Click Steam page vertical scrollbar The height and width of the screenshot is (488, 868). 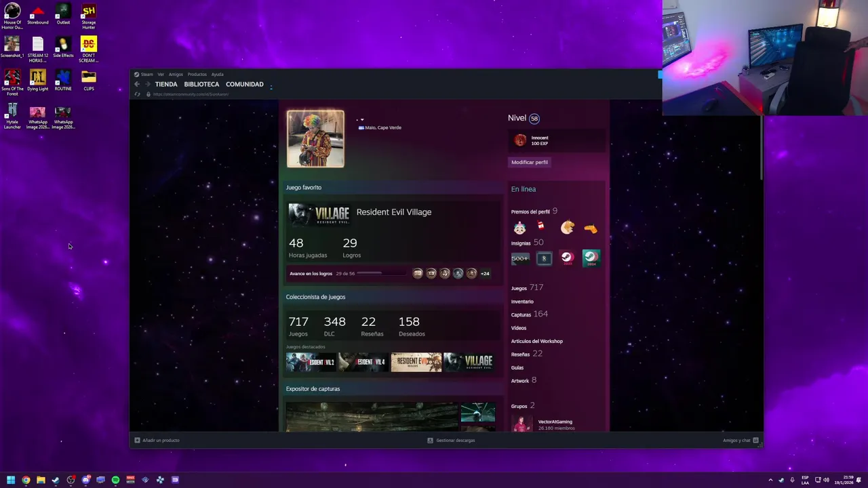click(761, 147)
